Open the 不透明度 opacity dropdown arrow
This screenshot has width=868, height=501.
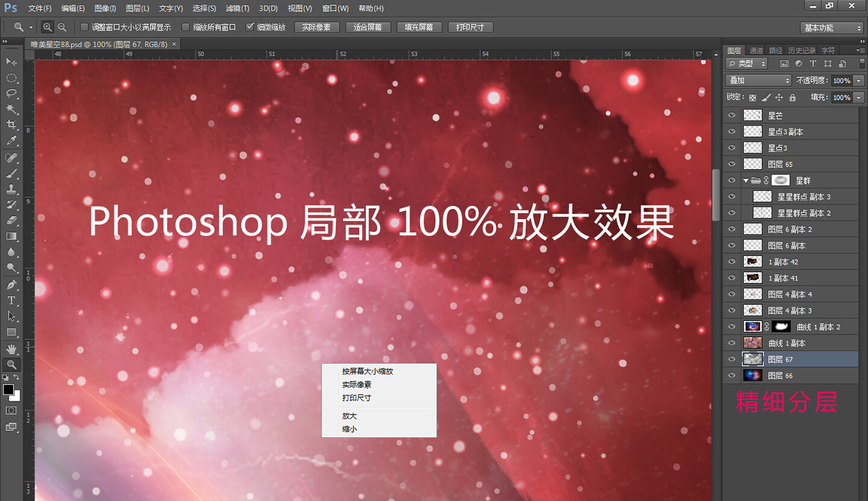pos(858,81)
